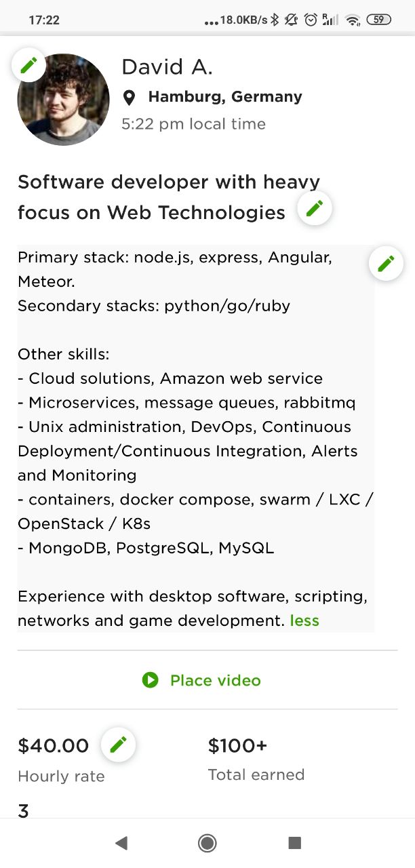Tap the Android back navigation arrow
Viewport: 415px width, 868px height.
coord(121,843)
